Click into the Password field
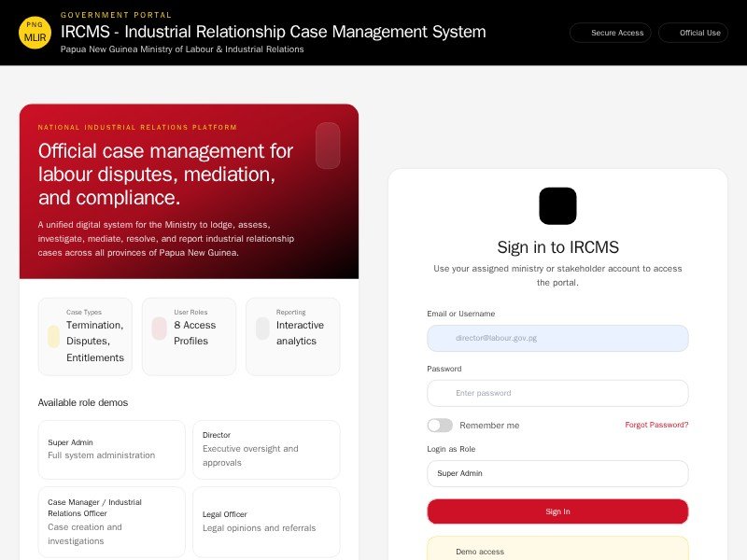The height and width of the screenshot is (560, 747). click(x=557, y=393)
